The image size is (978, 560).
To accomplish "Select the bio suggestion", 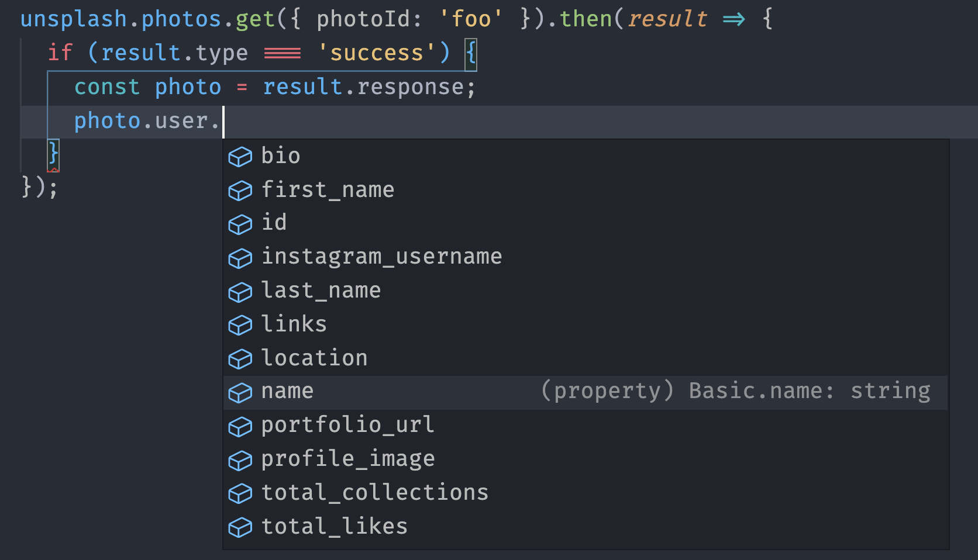I will 586,156.
